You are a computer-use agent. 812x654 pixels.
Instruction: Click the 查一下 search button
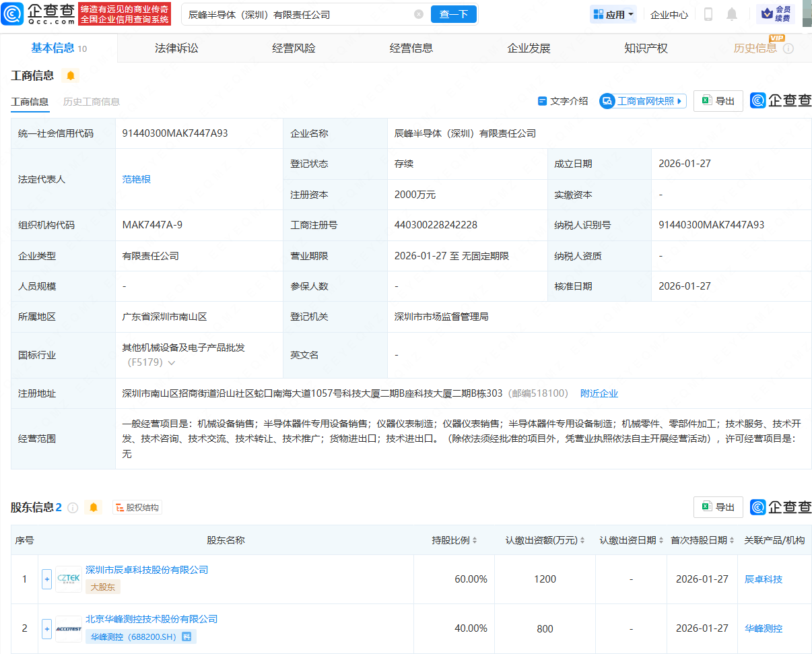tap(453, 14)
